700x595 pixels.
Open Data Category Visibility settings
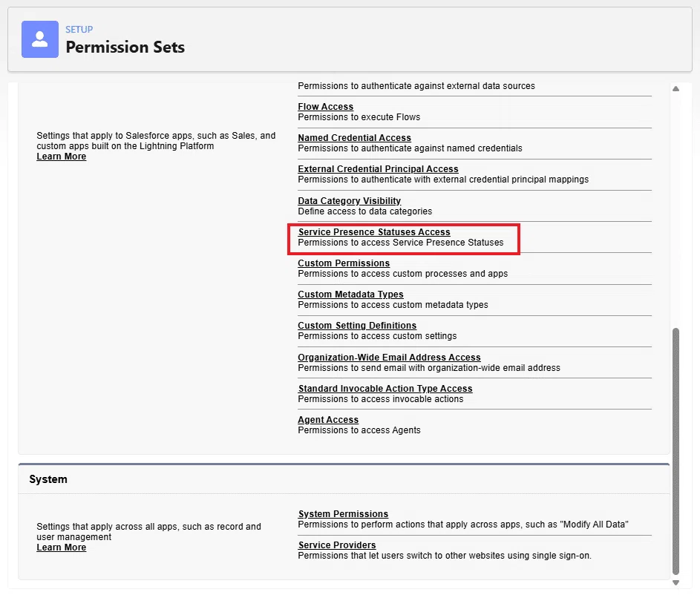pyautogui.click(x=349, y=201)
